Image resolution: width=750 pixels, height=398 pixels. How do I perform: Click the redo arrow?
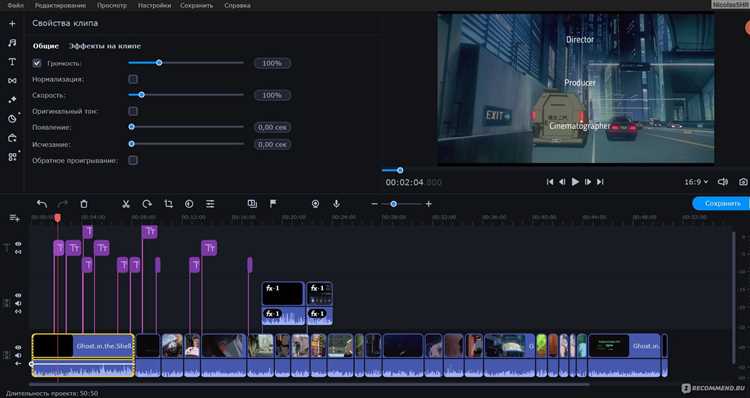coord(63,204)
